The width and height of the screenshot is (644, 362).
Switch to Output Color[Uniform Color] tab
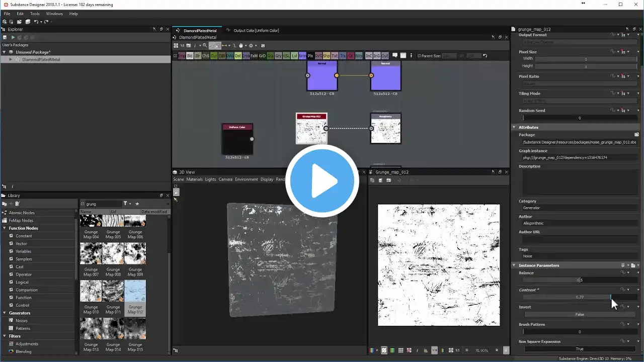256,31
